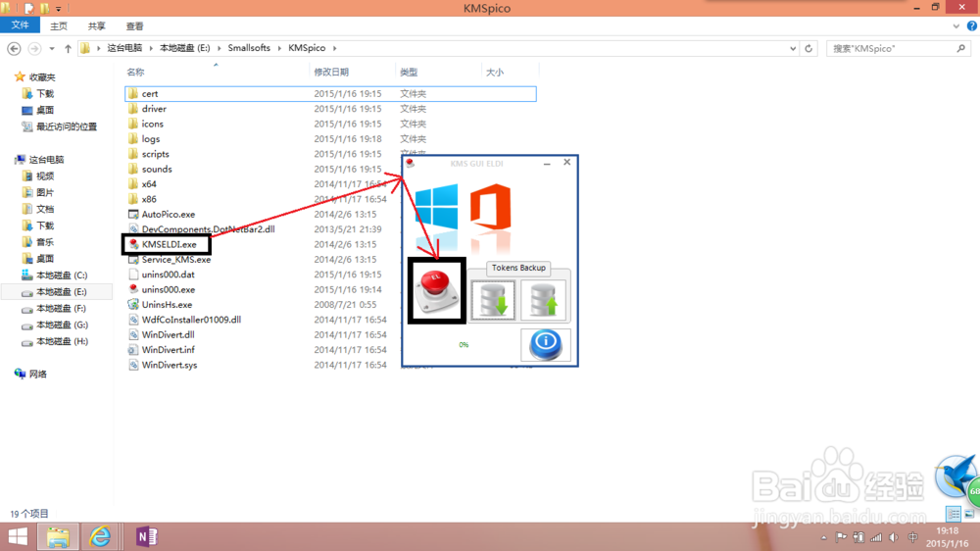The image size is (980, 551).
Task: Open Internet Explorer from the taskbar
Action: 100,536
